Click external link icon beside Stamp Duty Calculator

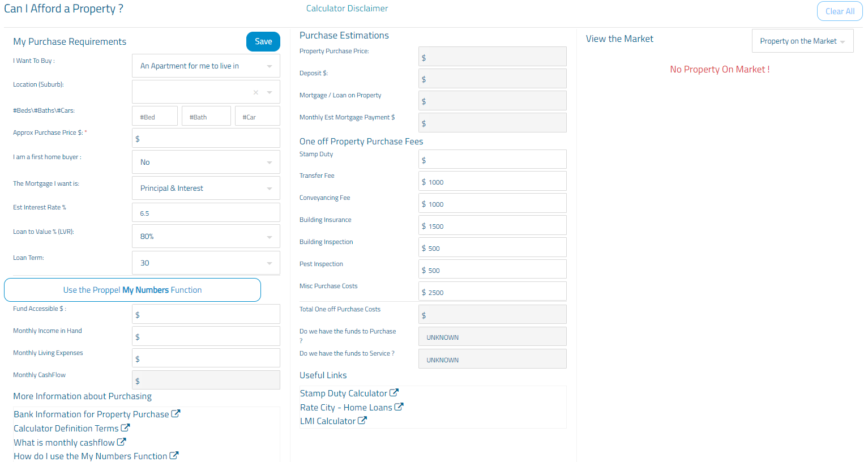[394, 393]
